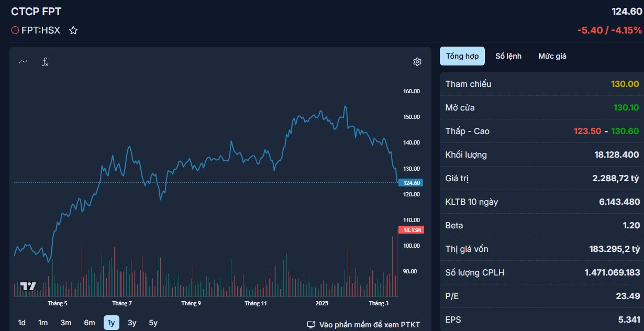Select the 1m time range
644x331 pixels.
pyautogui.click(x=43, y=323)
